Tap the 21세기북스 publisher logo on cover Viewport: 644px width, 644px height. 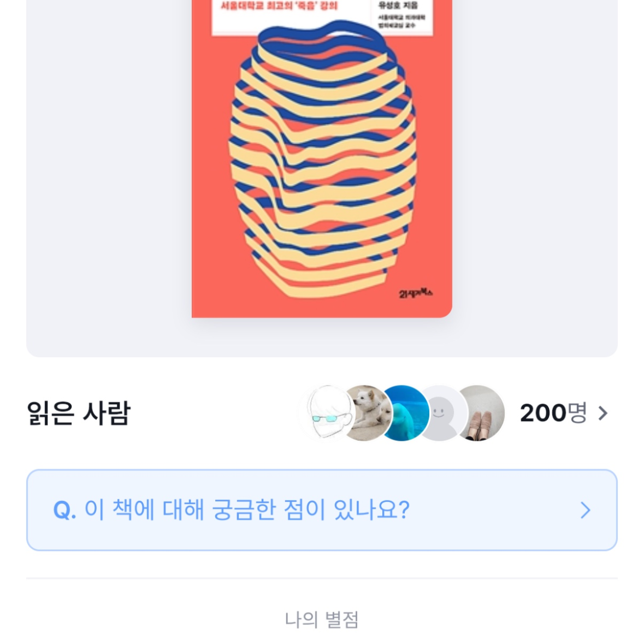pos(416,293)
